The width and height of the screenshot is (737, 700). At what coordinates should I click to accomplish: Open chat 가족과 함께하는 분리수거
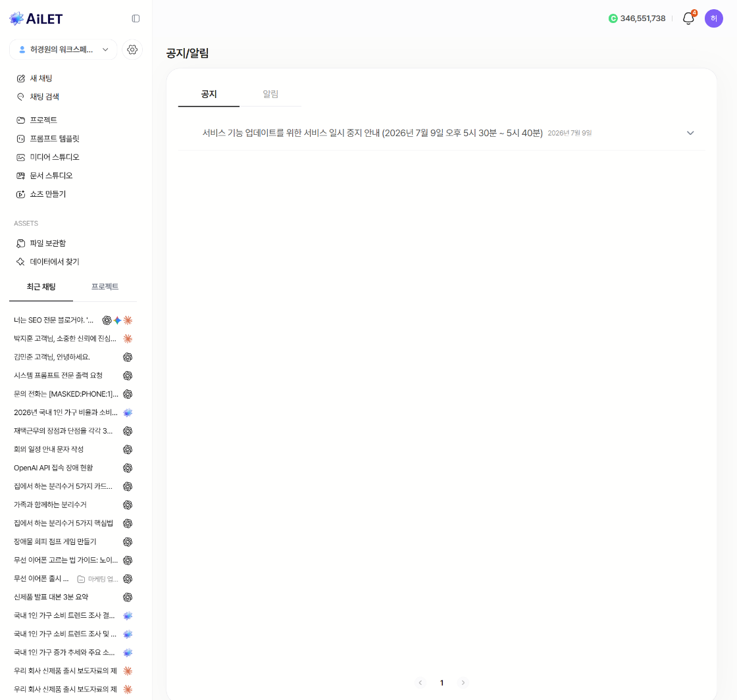pyautogui.click(x=50, y=505)
